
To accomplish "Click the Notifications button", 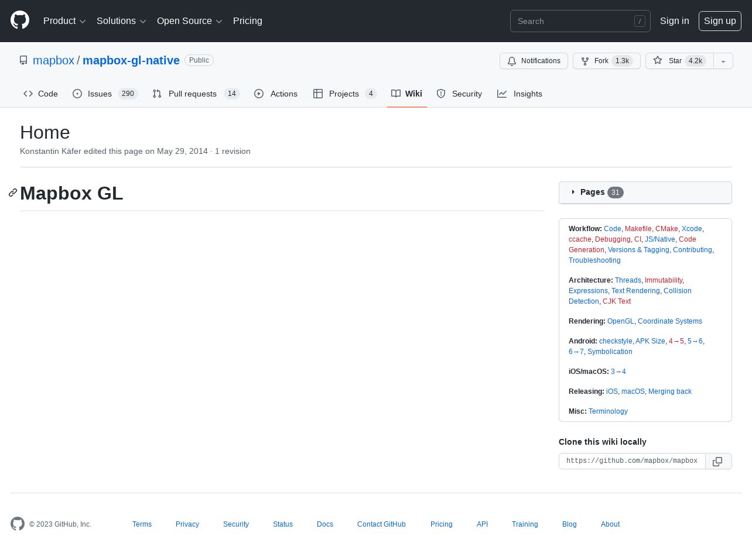I will pyautogui.click(x=534, y=61).
